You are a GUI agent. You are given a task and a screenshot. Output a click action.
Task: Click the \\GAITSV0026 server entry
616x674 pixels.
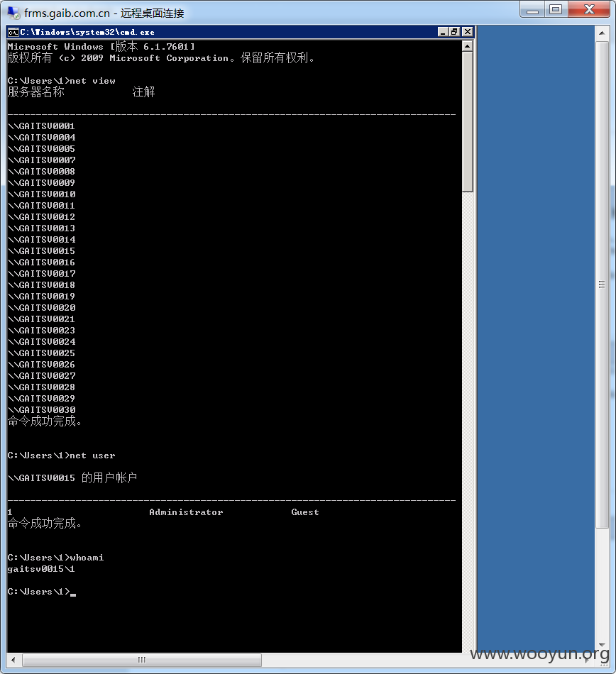click(41, 365)
